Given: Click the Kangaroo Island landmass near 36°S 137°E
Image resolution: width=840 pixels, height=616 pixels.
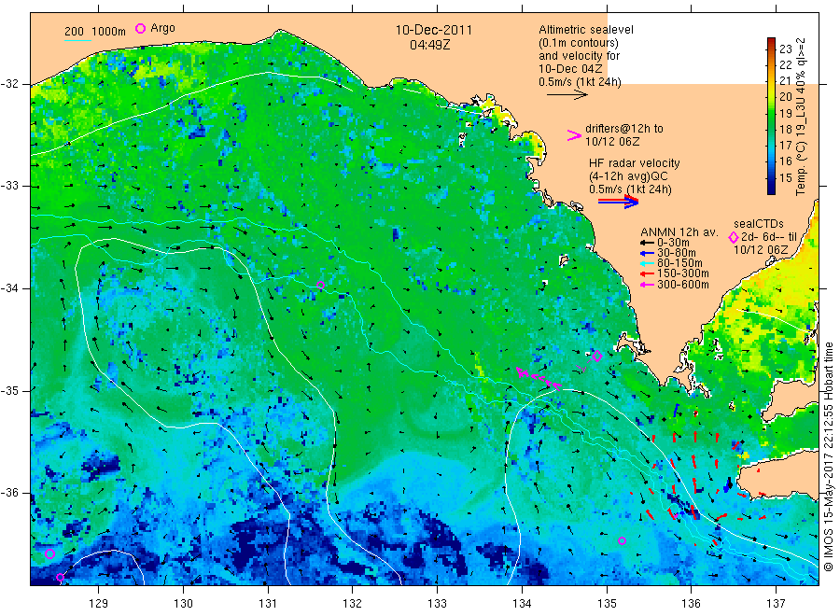Looking at the screenshot, I should [779, 474].
